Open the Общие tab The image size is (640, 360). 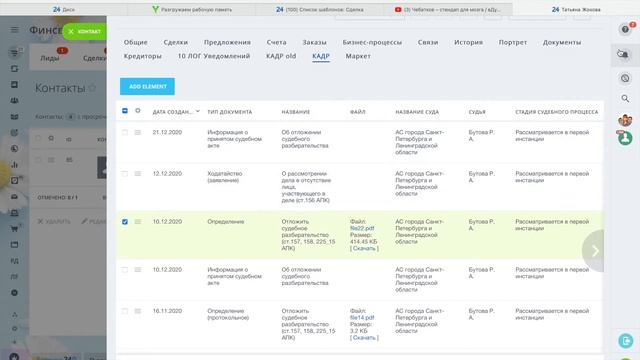pos(136,42)
